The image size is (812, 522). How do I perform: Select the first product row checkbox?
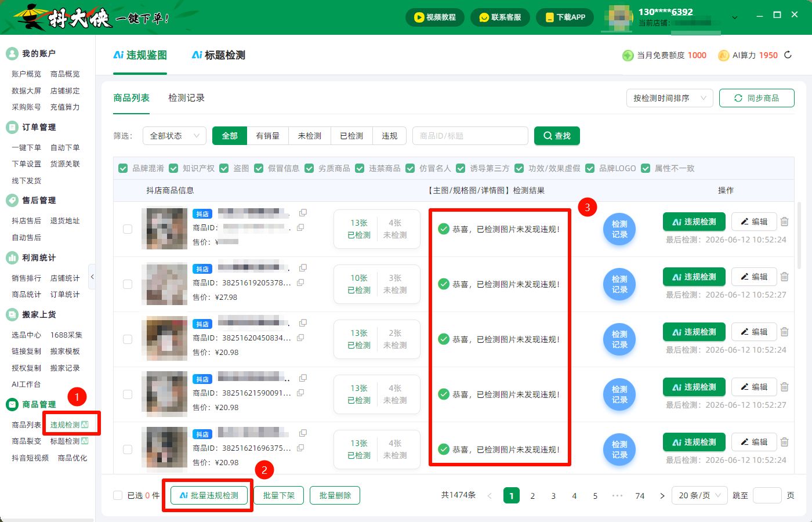(128, 229)
